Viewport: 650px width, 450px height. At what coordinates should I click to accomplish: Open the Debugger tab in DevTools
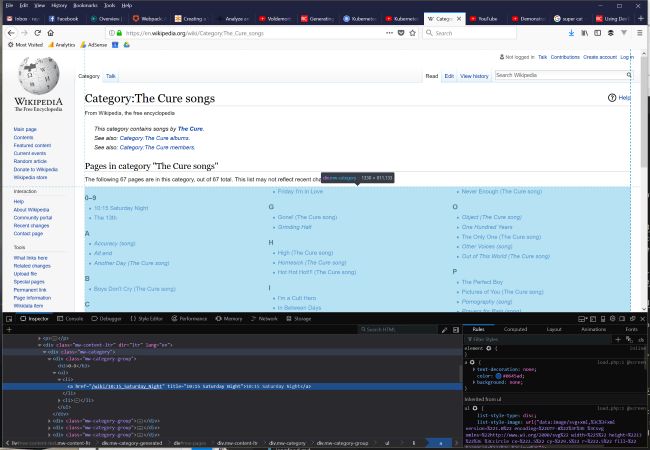click(x=106, y=319)
